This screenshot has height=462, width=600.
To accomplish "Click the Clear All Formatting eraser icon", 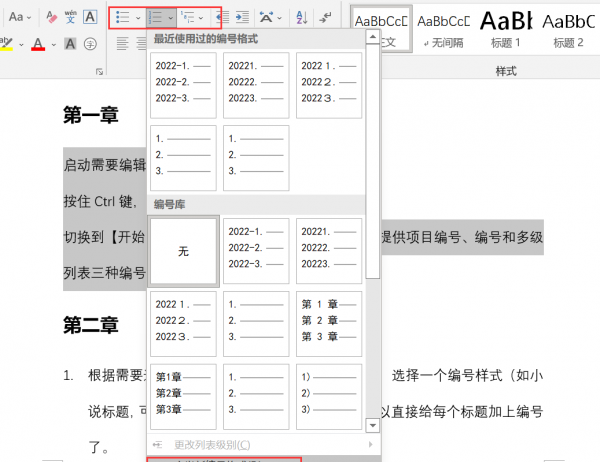I will coord(51,17).
